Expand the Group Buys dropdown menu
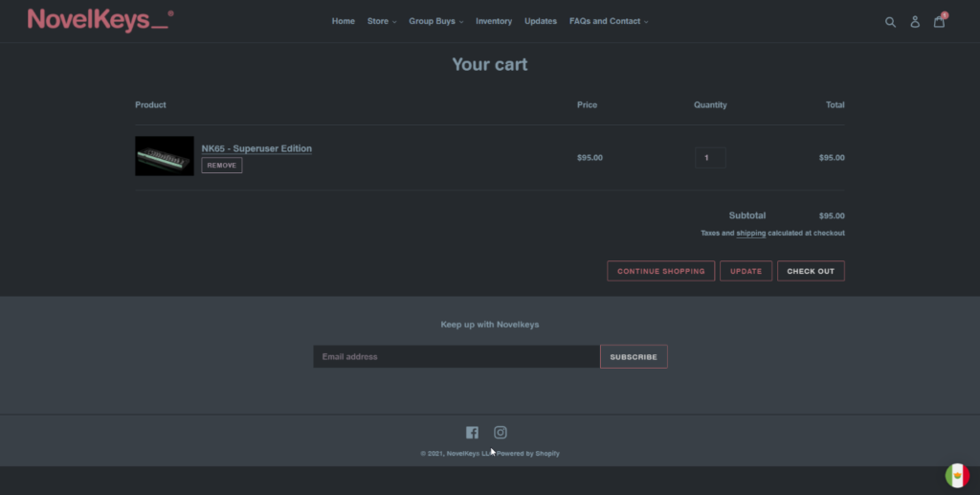Screen dimensions: 980x495 click(435, 21)
